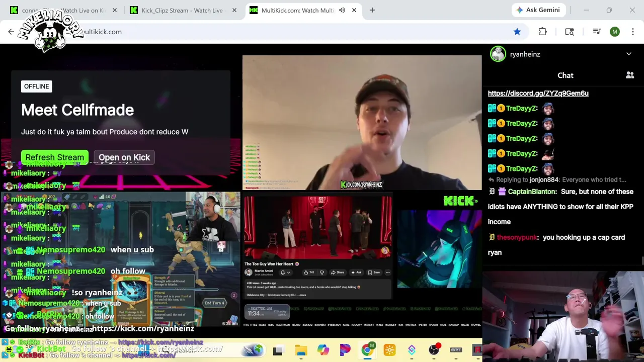Image resolution: width=644 pixels, height=362 pixels.
Task: Click Refresh Stream button
Action: 55,157
